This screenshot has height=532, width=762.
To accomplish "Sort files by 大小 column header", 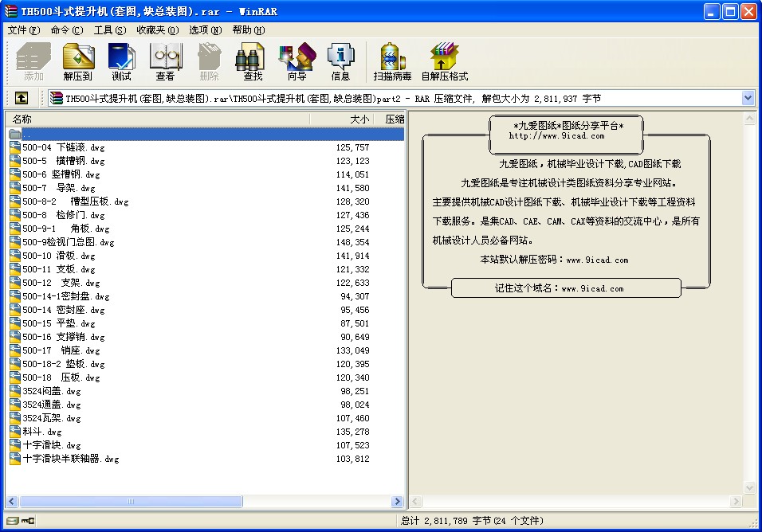I will pos(343,119).
